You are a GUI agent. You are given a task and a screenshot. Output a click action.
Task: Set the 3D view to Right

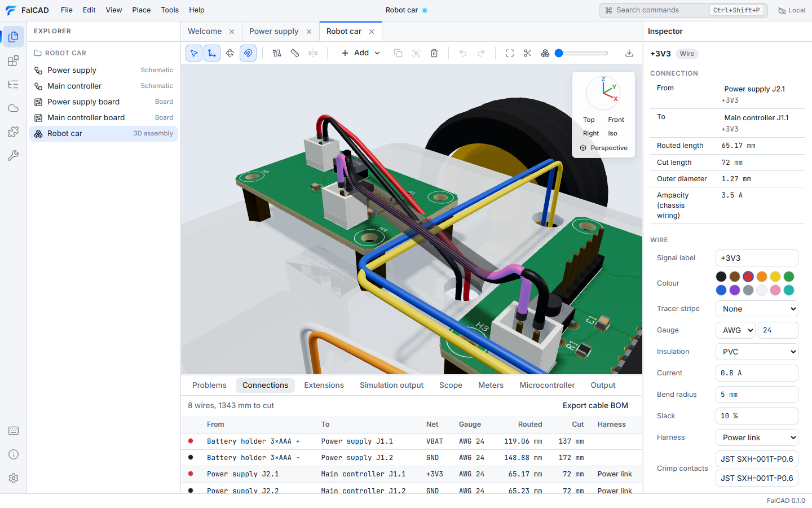pyautogui.click(x=591, y=133)
